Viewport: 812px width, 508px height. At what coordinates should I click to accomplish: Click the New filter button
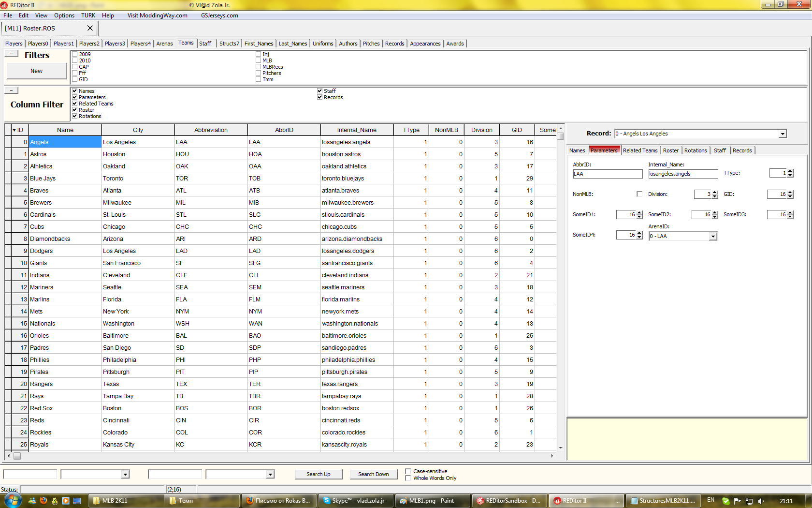coord(36,71)
